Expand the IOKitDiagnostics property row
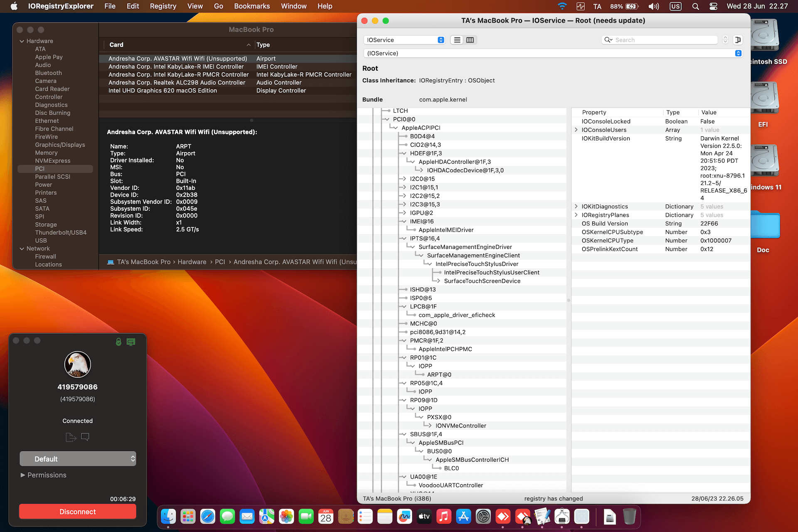Viewport: 798px width, 532px height. [576, 206]
